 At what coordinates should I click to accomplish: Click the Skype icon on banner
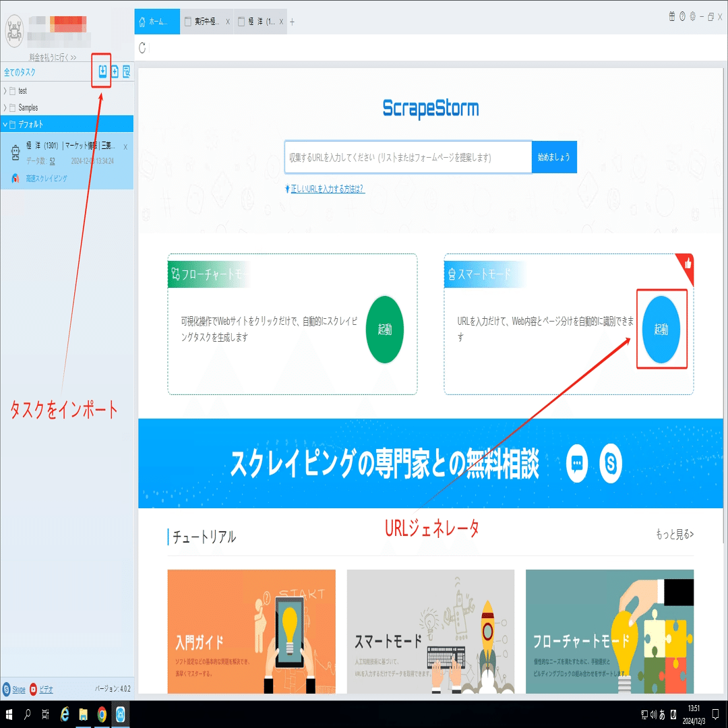tap(611, 463)
